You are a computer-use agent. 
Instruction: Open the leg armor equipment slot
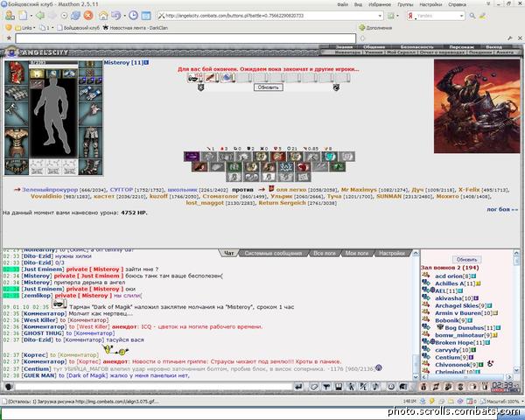90,142
